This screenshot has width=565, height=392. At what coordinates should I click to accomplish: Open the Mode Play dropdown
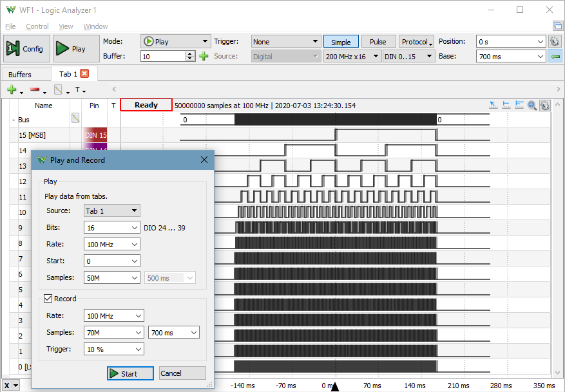point(175,41)
